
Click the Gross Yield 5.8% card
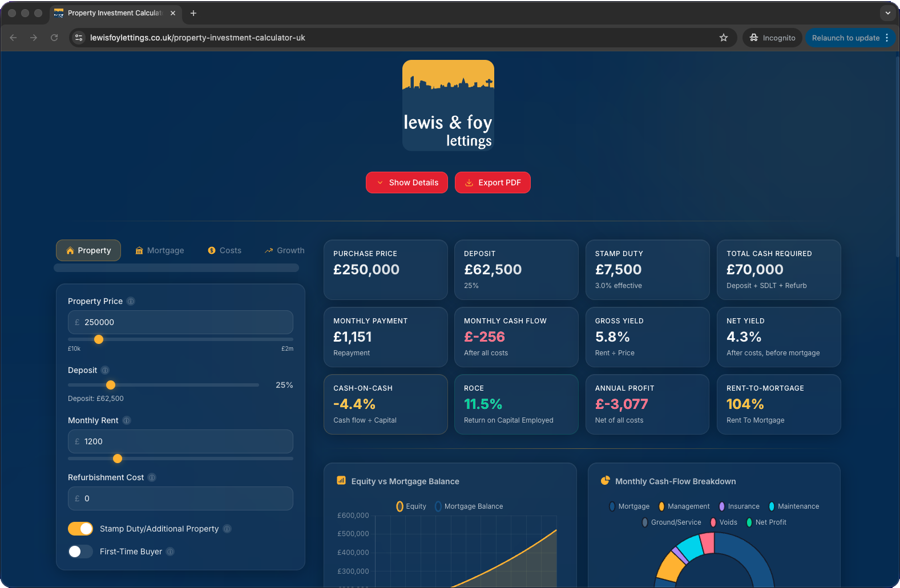click(648, 337)
